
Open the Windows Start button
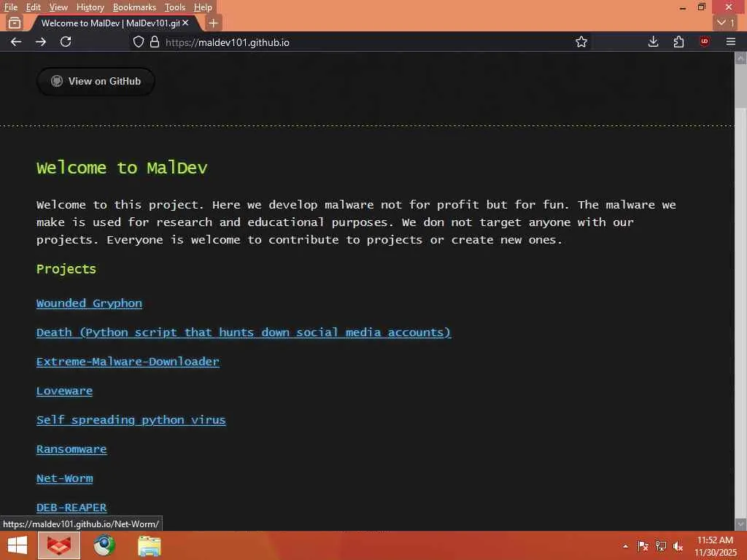[18, 545]
